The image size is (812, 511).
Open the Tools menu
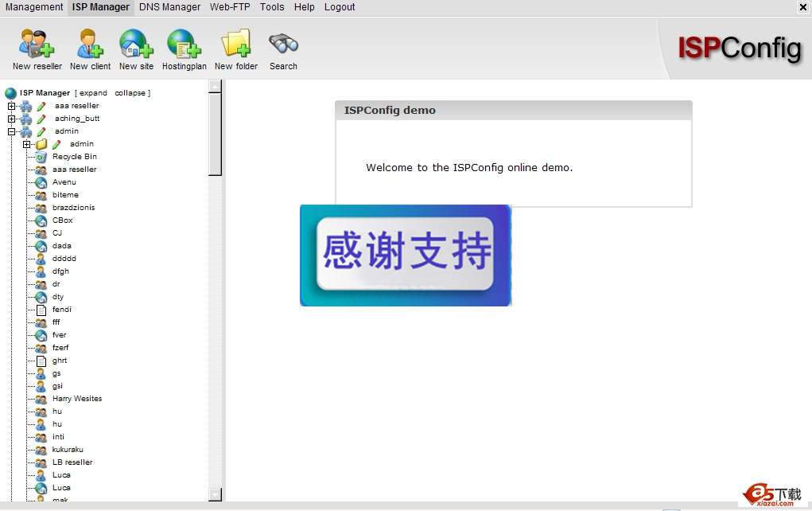(x=272, y=7)
